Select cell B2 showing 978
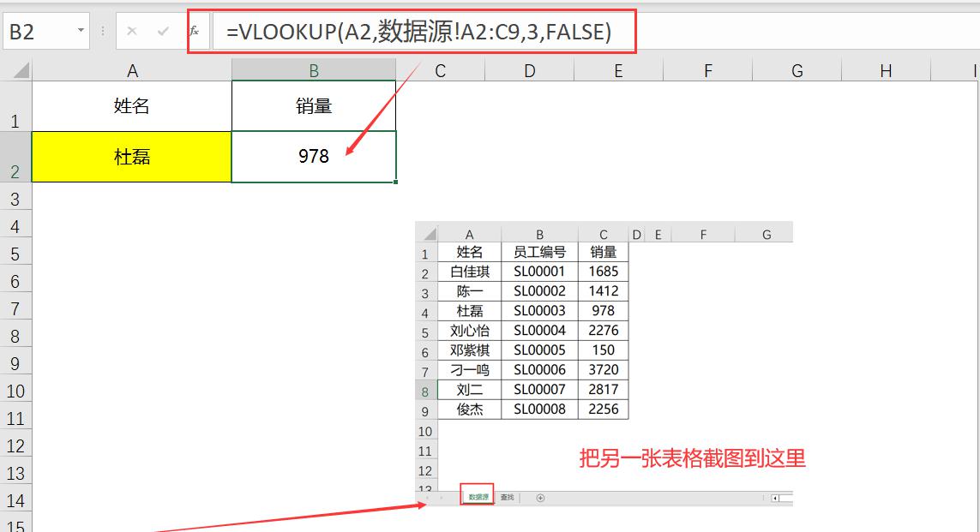980x532 pixels. pyautogui.click(x=314, y=157)
